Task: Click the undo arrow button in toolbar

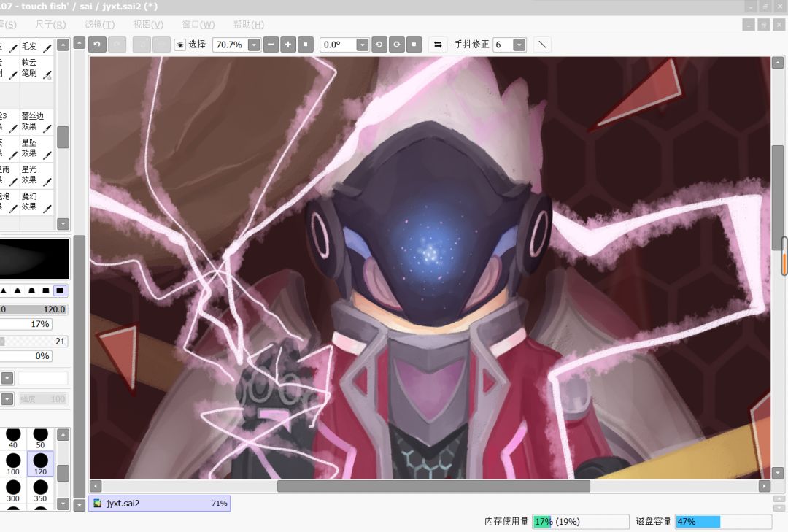Action: [97, 45]
